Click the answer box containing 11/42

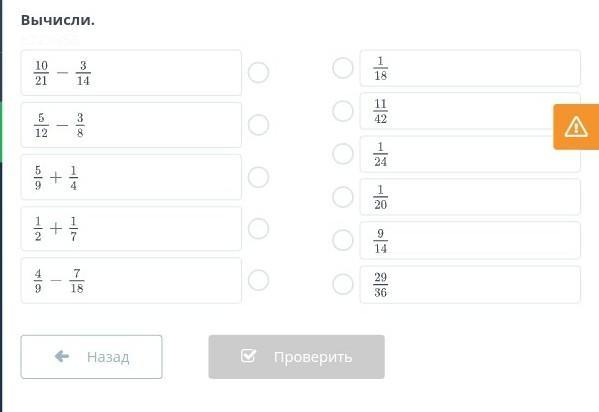[x=470, y=111]
